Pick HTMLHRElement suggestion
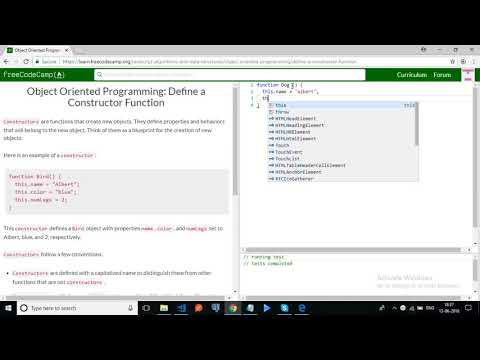The width and height of the screenshot is (480, 360). tap(343, 132)
